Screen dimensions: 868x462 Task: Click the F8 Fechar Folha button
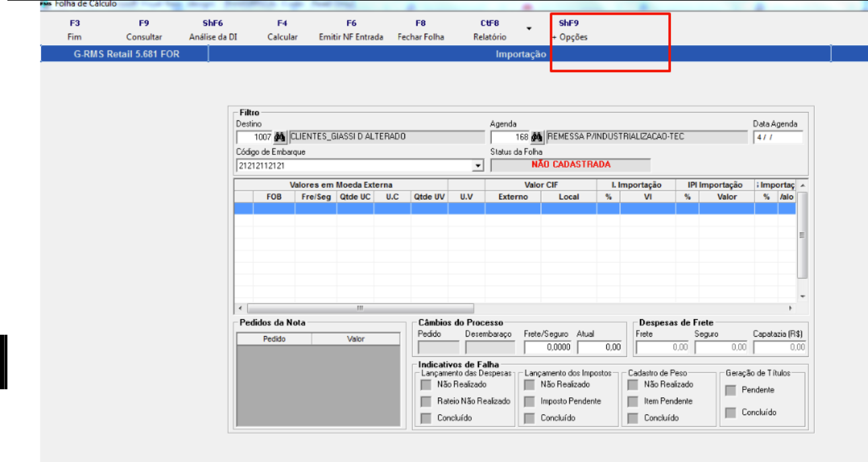(421, 30)
